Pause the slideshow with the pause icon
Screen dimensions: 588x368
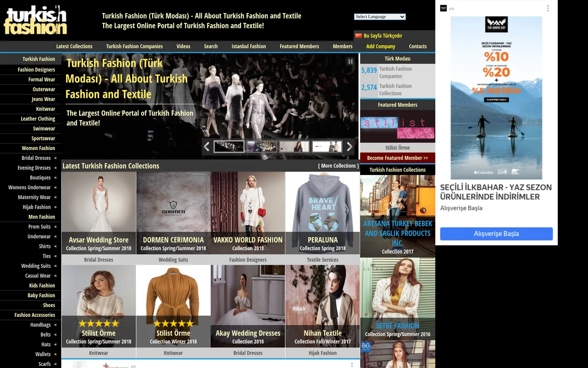coord(350,62)
